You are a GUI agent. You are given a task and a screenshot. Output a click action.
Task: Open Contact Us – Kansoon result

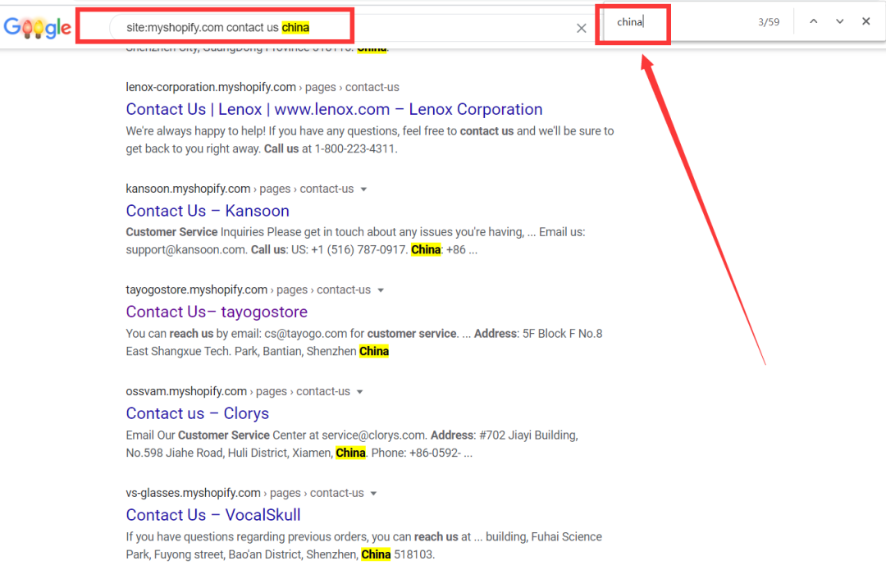208,211
